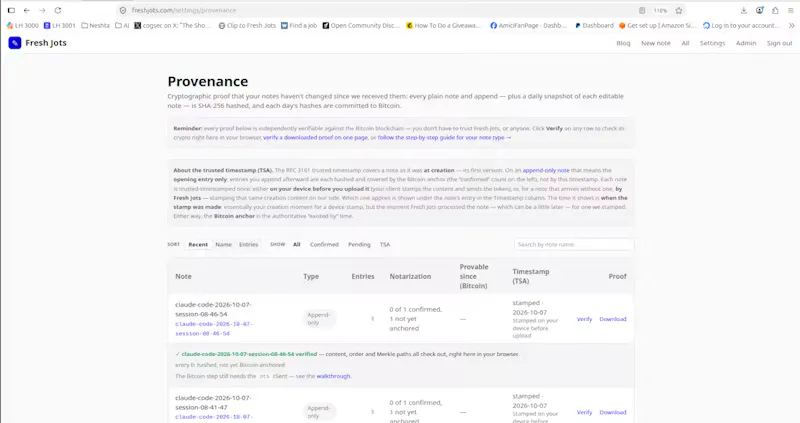Screen dimensions: 800x423
Task: Open the Get set up Amazon bookmark
Action: [658, 26]
